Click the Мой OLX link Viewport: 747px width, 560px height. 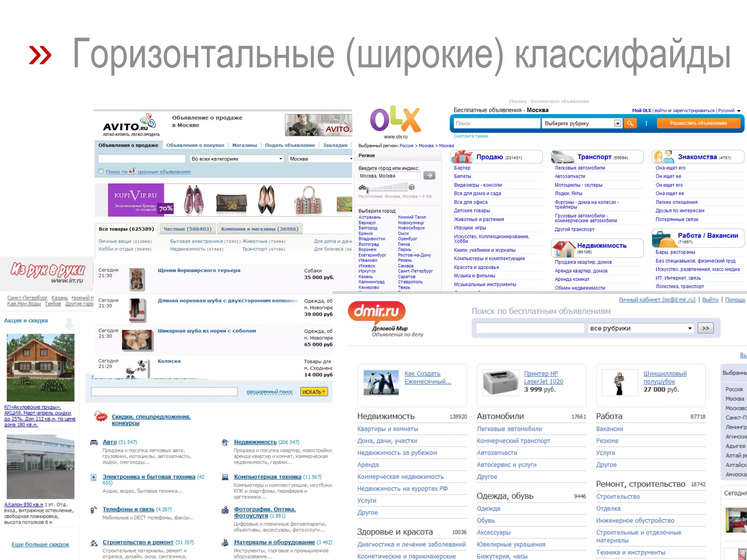click(641, 110)
